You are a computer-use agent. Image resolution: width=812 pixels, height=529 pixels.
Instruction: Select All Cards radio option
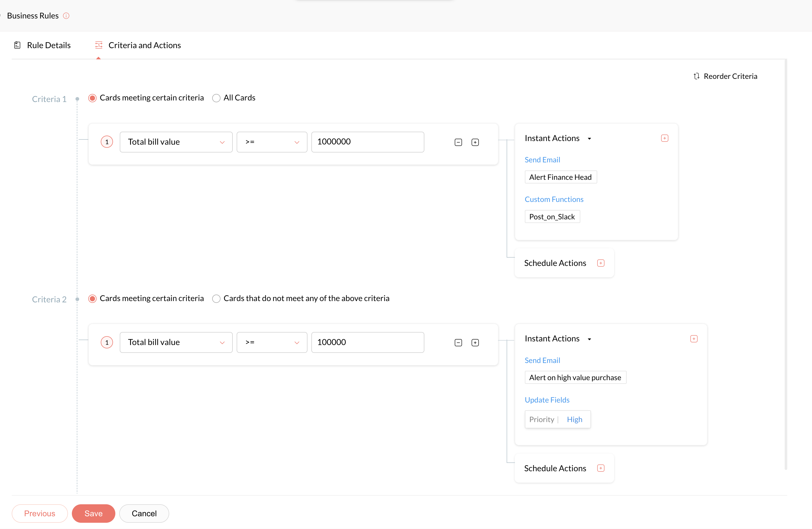216,98
